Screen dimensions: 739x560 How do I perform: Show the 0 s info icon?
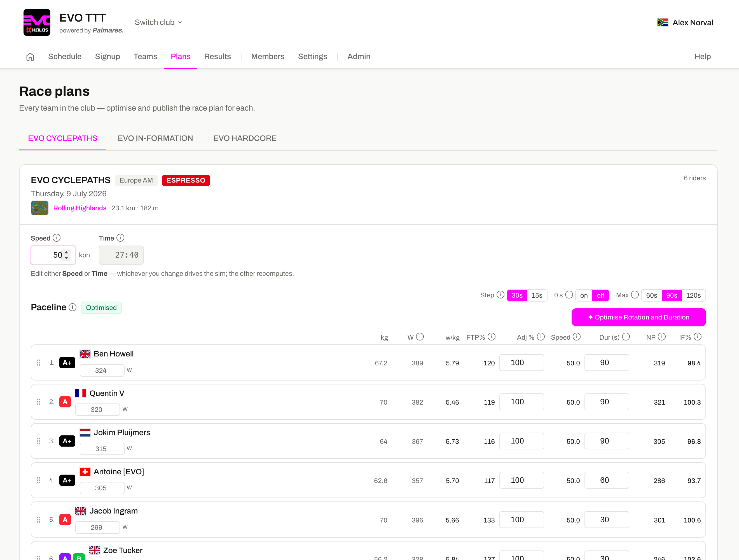(x=569, y=295)
